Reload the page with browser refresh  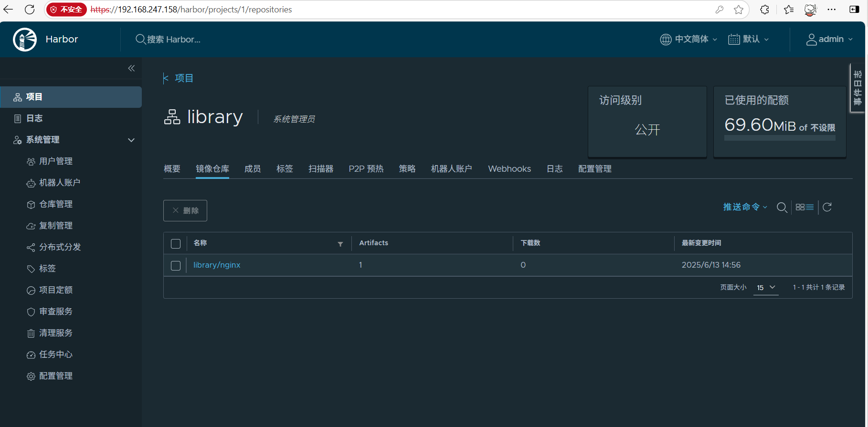click(30, 10)
